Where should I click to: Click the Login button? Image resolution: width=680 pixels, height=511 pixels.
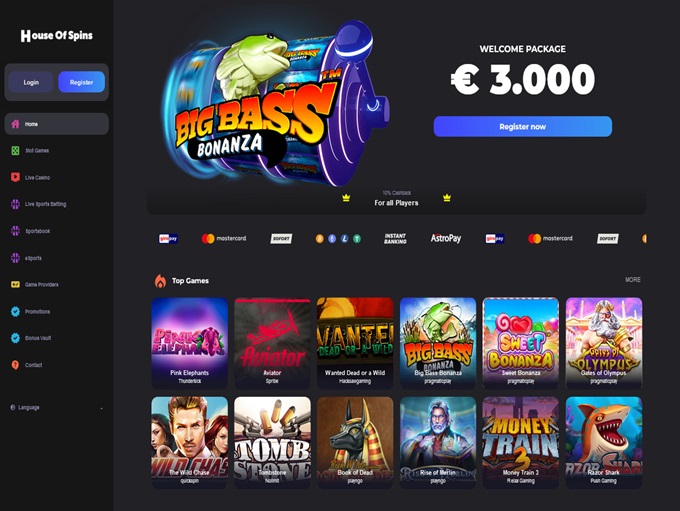tap(31, 82)
